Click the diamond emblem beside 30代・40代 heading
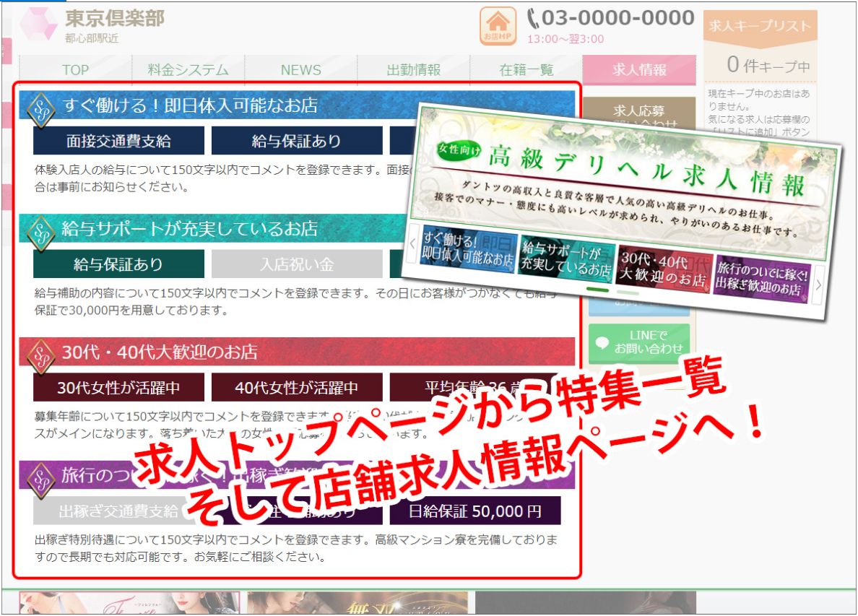Image resolution: width=858 pixels, height=616 pixels. pos(41,357)
